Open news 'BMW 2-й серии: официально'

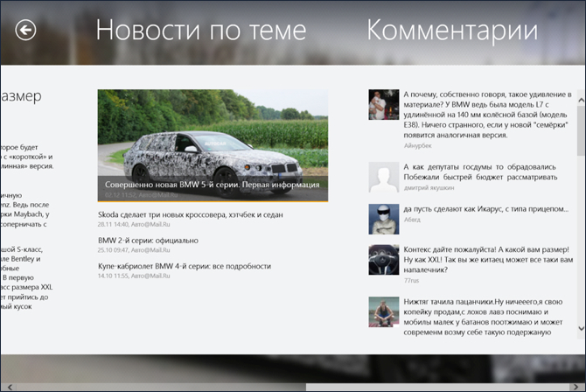tap(148, 241)
